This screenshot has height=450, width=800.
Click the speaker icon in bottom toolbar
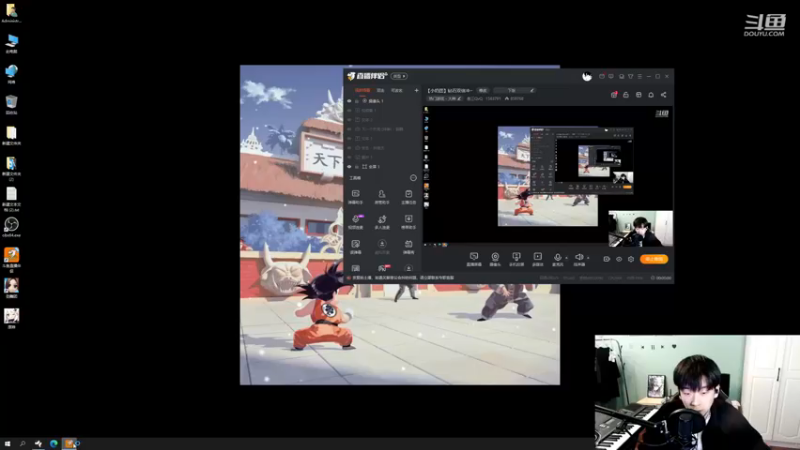[579, 259]
